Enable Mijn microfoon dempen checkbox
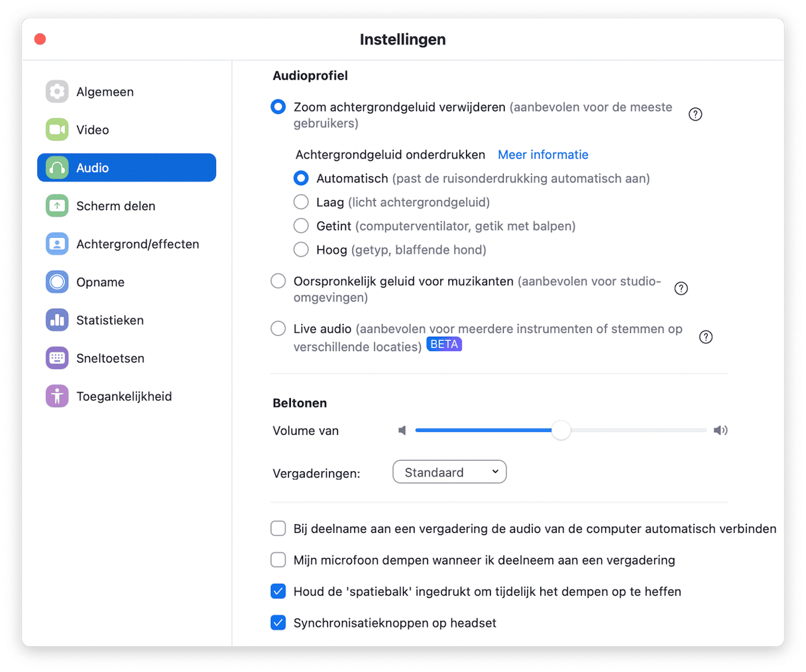The height and width of the screenshot is (672, 806). click(x=278, y=560)
